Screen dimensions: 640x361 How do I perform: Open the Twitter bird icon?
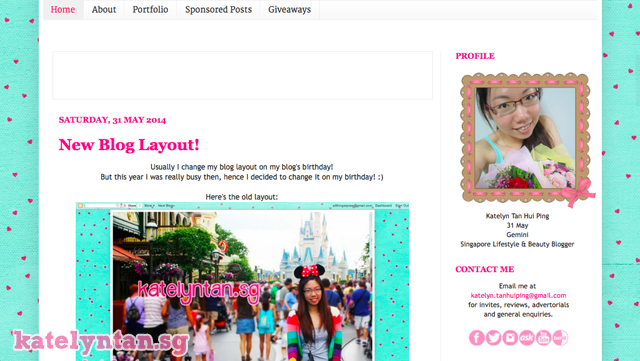(x=493, y=338)
